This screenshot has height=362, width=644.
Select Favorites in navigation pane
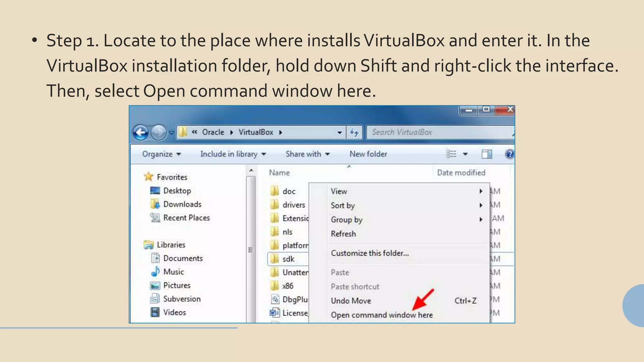(x=172, y=177)
